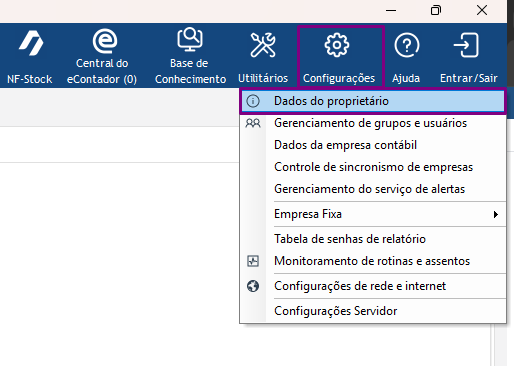The height and width of the screenshot is (366, 514).
Task: Open Central do eContador icon
Action: point(105,41)
